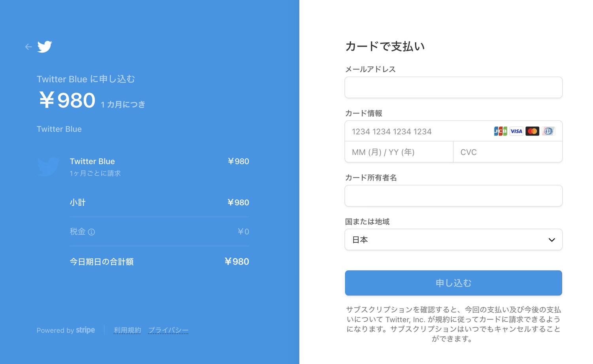Click the ¥0 tax amount
The image size is (593, 364).
tap(243, 232)
